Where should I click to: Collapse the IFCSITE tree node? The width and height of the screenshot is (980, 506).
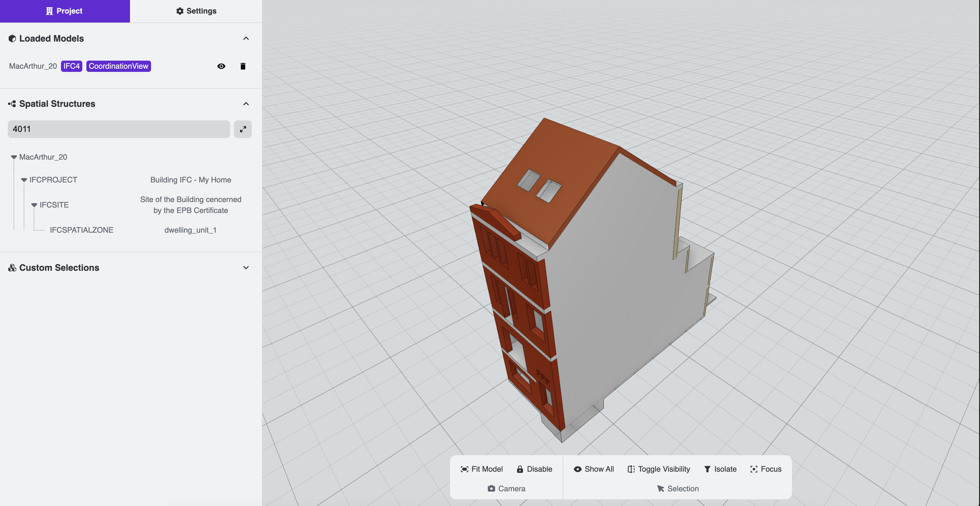coord(34,205)
